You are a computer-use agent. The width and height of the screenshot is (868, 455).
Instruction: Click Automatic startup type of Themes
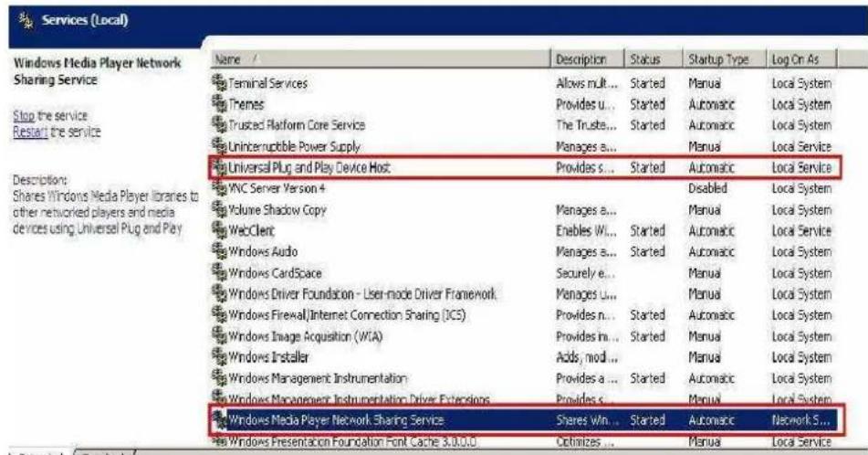pos(711,104)
